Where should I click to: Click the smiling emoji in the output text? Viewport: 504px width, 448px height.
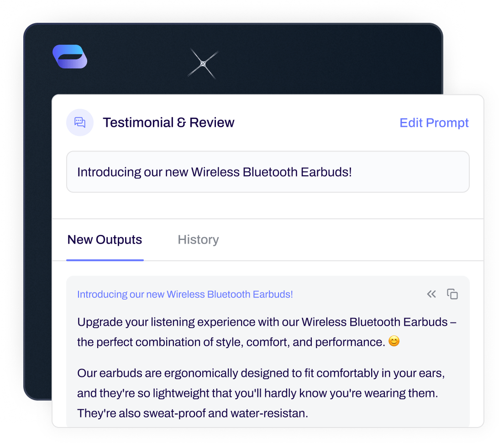[394, 341]
